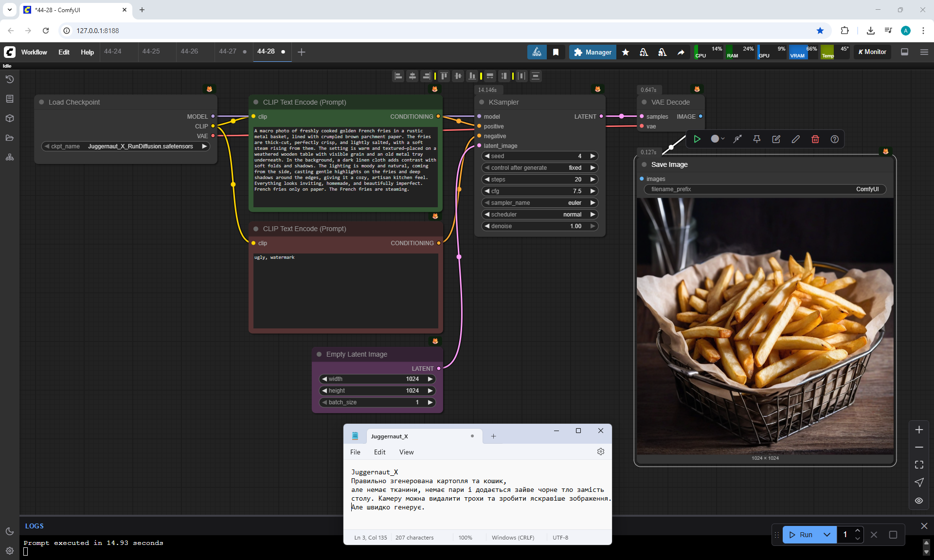Screen dimensions: 934x560
Task: Toggle dark theme moon icon
Action: point(10,531)
